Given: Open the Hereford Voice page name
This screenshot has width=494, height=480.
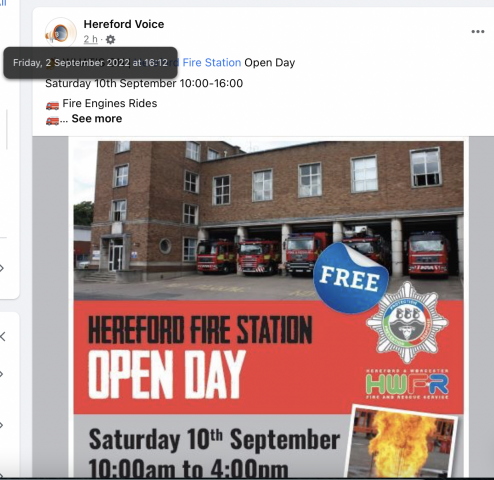Looking at the screenshot, I should 124,24.
